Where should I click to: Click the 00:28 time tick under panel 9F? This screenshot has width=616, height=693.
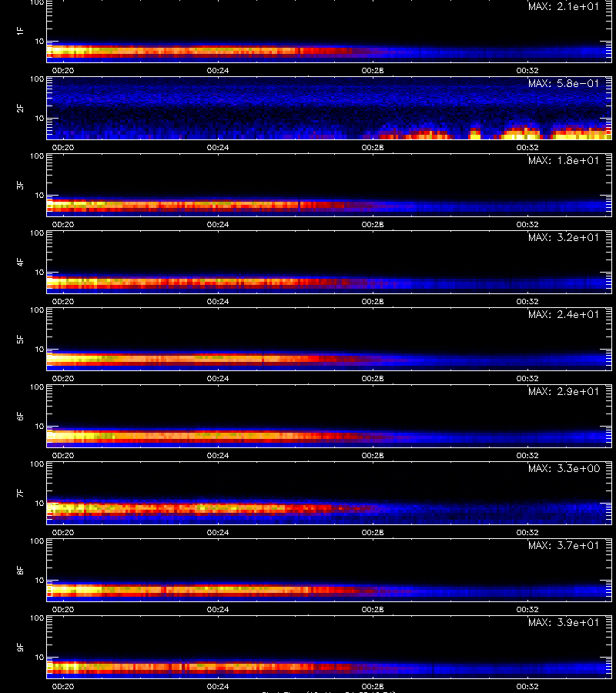[x=373, y=686]
